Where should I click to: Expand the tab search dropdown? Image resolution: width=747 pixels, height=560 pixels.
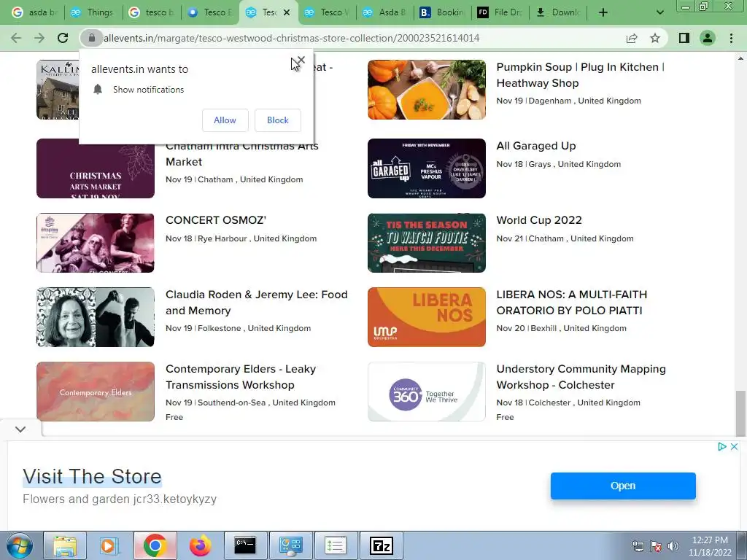[659, 12]
